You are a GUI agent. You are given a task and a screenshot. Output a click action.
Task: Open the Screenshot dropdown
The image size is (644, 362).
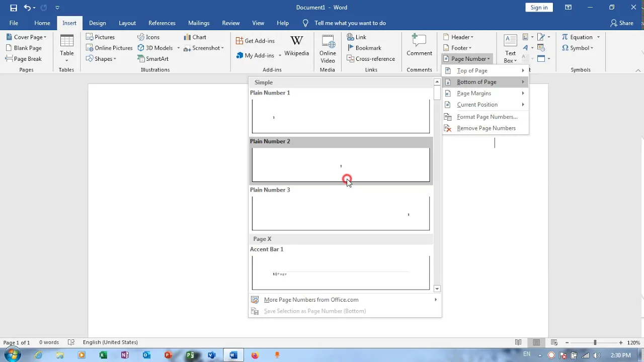[204, 48]
